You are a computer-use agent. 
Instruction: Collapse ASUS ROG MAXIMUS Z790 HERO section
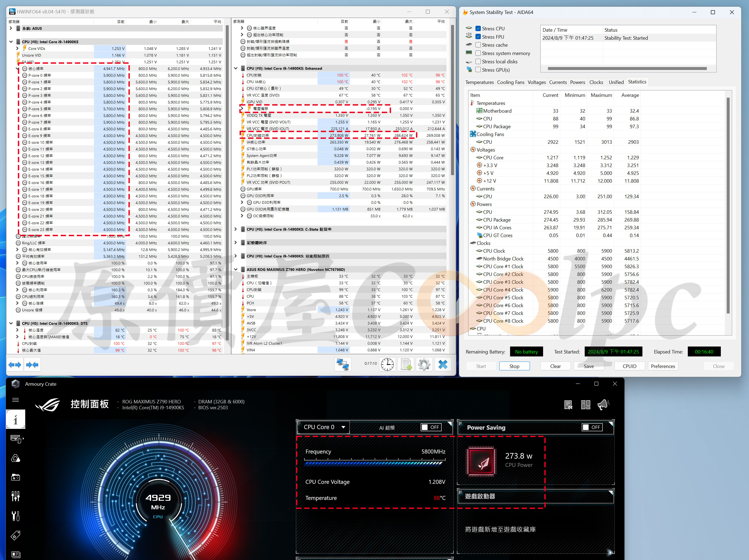[x=236, y=269]
